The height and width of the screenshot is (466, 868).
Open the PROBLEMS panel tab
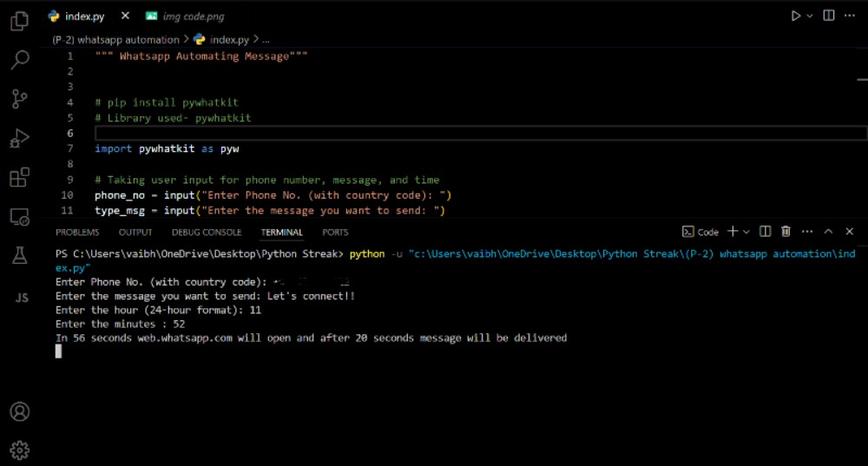click(x=77, y=233)
